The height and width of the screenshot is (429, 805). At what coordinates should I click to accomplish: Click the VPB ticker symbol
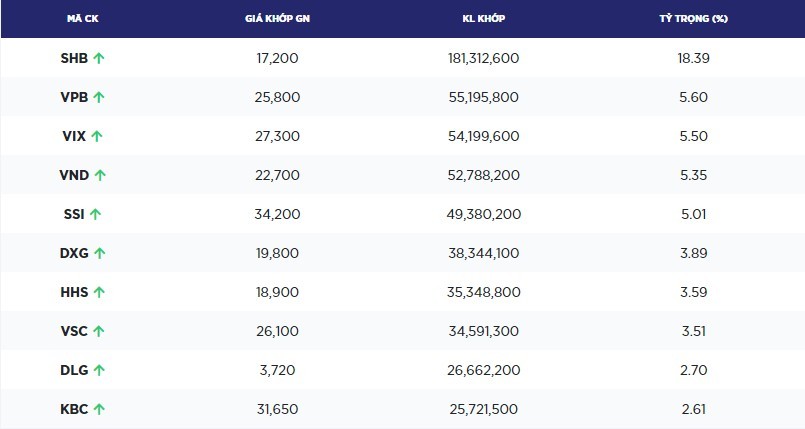point(74,97)
